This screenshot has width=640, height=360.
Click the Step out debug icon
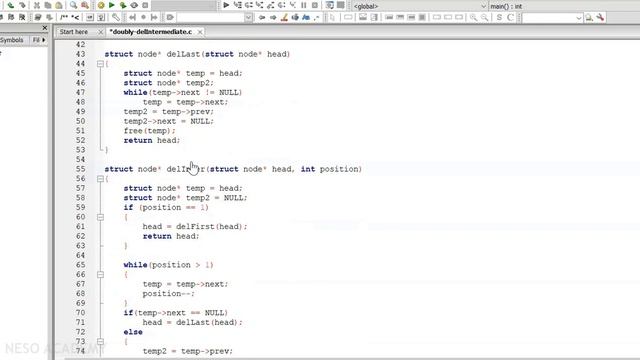pyautogui.click(x=271, y=5)
